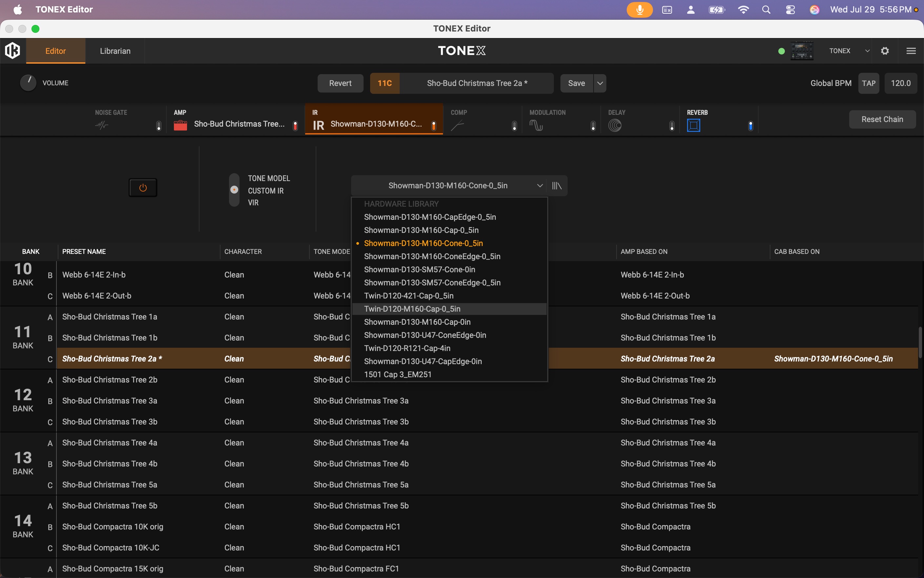Select the Modulation wave icon
This screenshot has height=578, width=924.
click(536, 125)
